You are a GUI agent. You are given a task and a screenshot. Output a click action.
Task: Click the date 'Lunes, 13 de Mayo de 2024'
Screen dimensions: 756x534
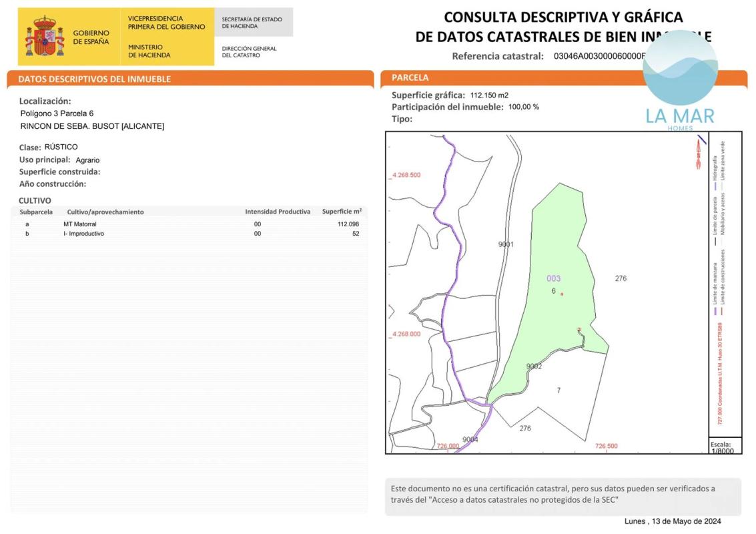point(673,521)
